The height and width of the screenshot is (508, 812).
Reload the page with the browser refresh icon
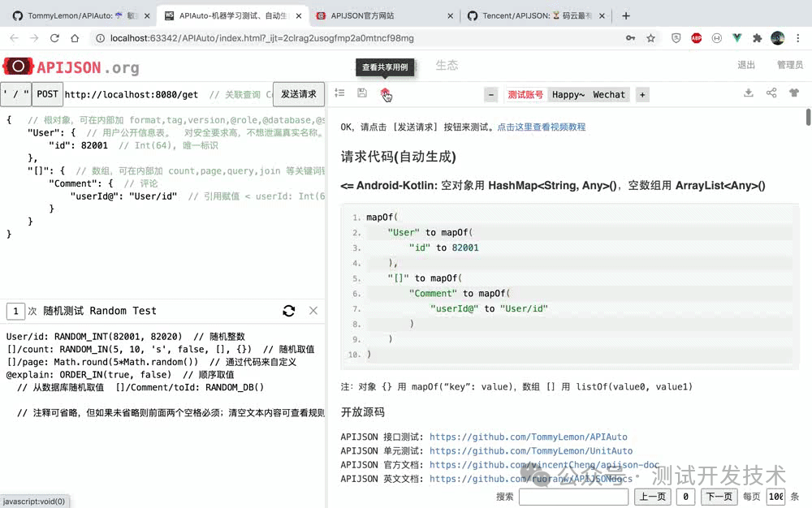[54, 38]
